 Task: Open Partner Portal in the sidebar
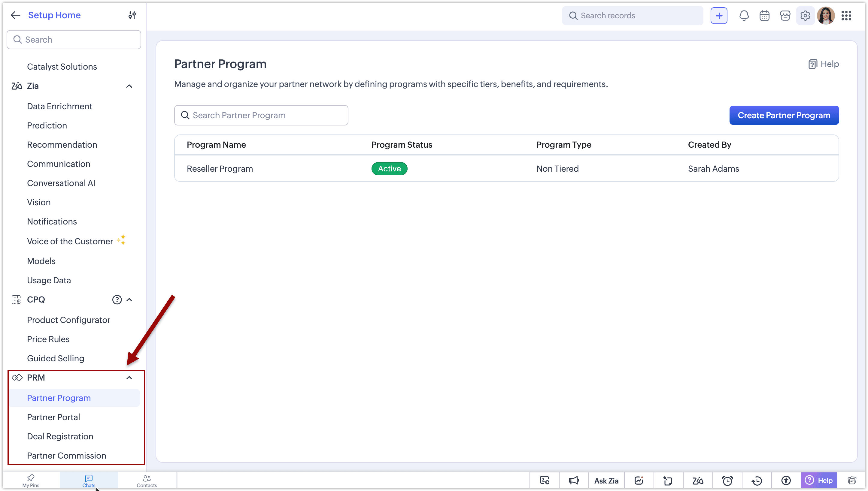[x=53, y=417]
